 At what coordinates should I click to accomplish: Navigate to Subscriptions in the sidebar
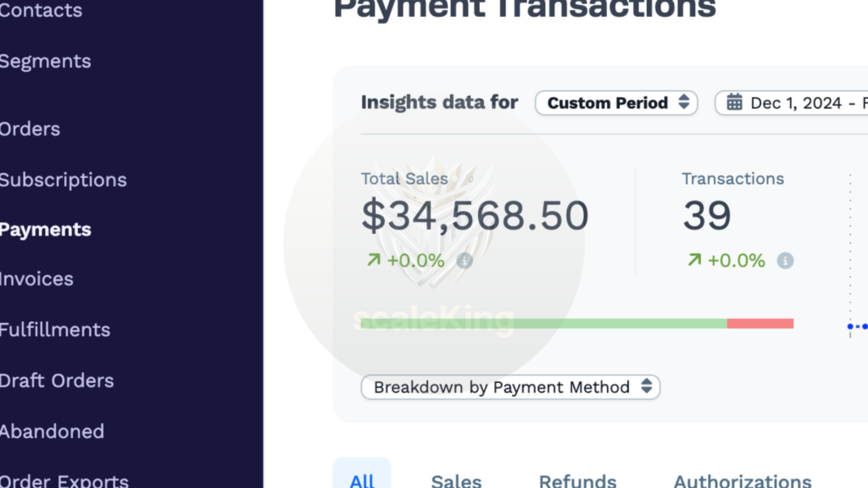coord(63,180)
